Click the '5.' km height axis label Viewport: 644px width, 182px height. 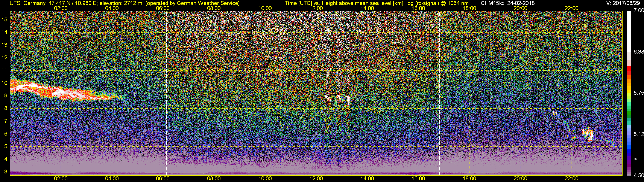click(6, 147)
